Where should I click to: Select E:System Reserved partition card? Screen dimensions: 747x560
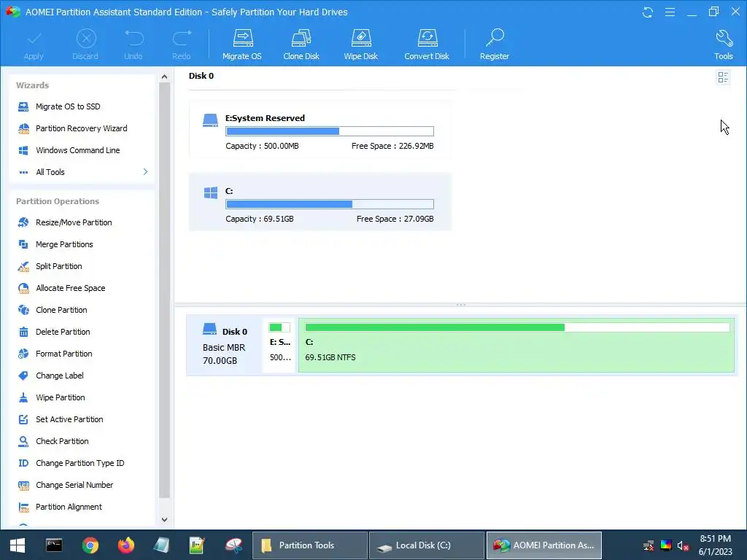[320, 130]
